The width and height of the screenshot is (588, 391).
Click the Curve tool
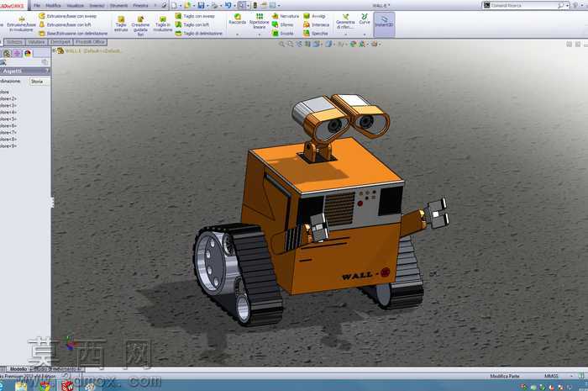click(x=364, y=19)
